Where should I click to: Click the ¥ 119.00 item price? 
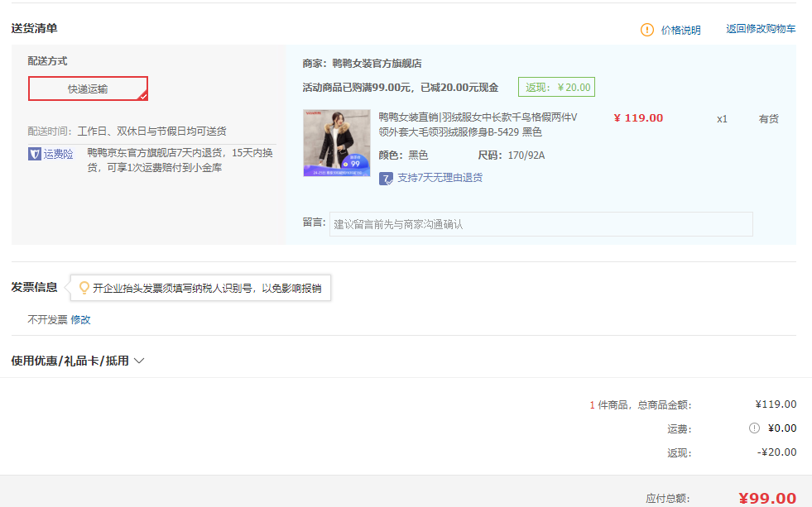638,118
